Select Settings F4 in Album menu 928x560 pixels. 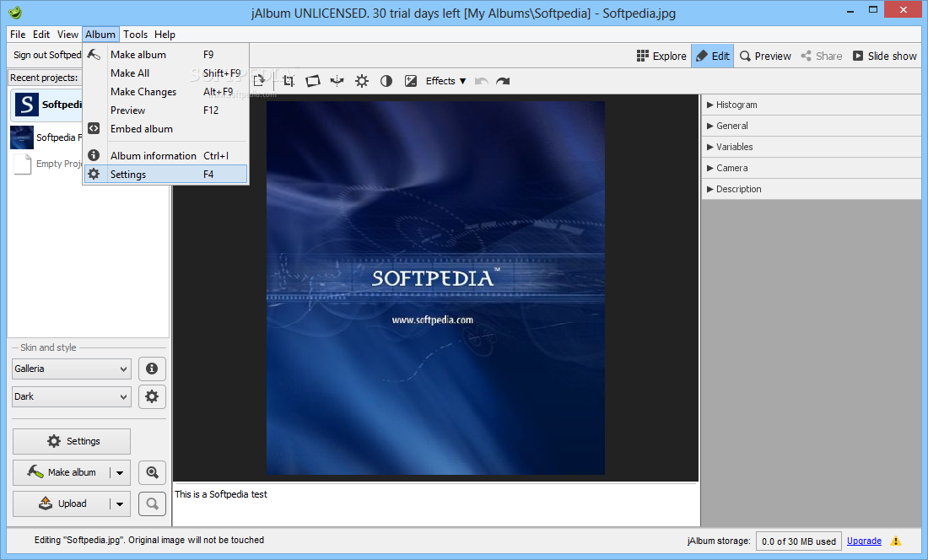165,175
